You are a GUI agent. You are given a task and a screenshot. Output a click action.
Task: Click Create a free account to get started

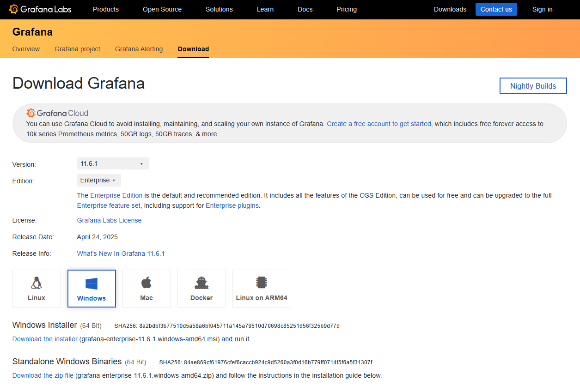[x=379, y=124]
